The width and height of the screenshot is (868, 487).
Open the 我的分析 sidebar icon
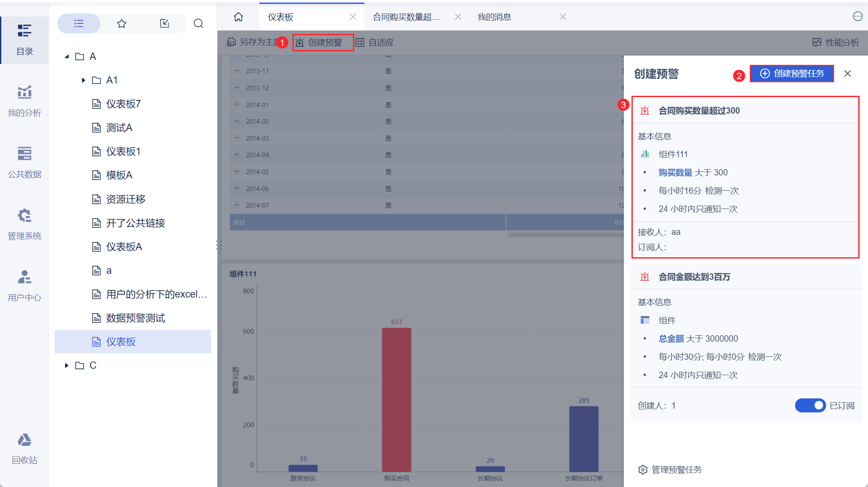(24, 101)
